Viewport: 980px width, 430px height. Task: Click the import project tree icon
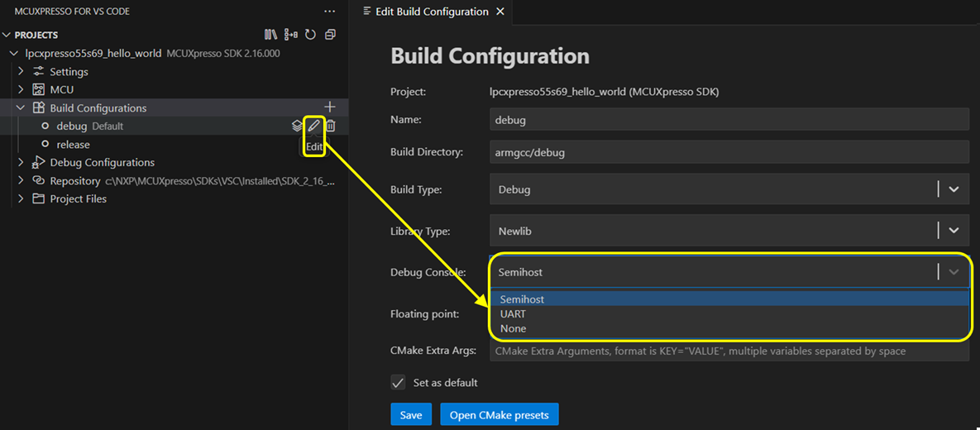point(290,35)
